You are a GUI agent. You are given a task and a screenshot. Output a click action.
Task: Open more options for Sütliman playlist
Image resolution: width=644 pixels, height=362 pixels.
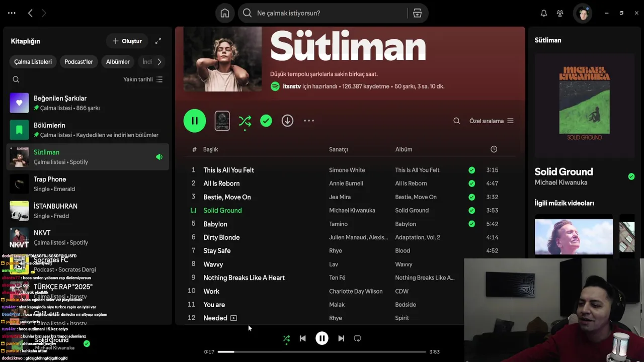tap(309, 121)
